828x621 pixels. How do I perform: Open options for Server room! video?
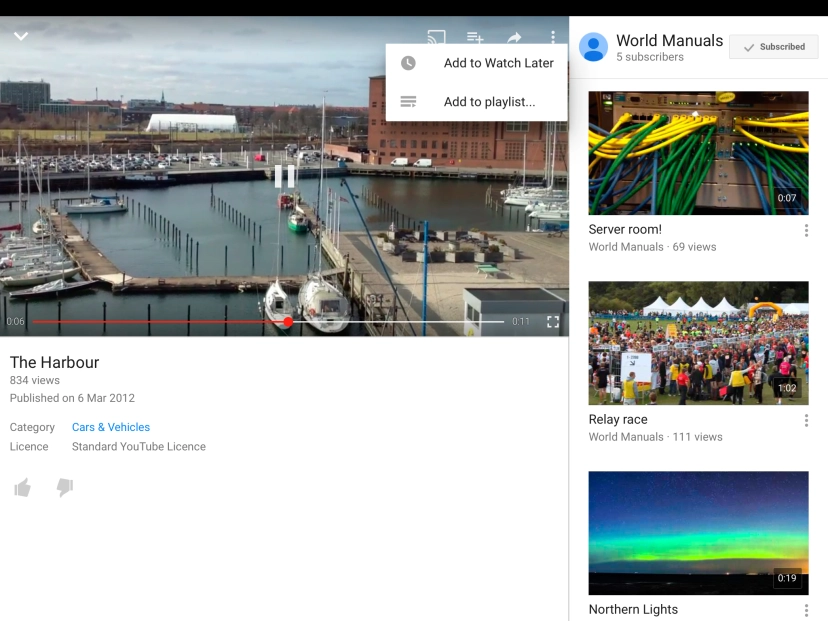pos(806,230)
